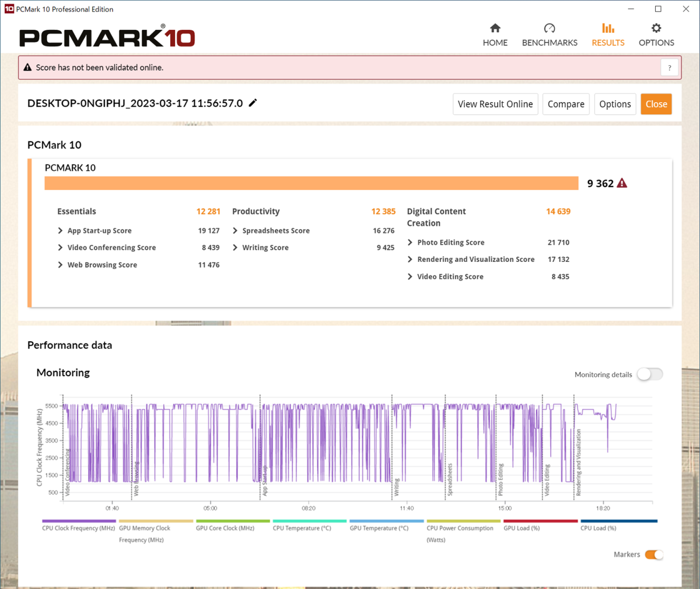The height and width of the screenshot is (589, 700).
Task: Click the orange Close button
Action: point(656,104)
